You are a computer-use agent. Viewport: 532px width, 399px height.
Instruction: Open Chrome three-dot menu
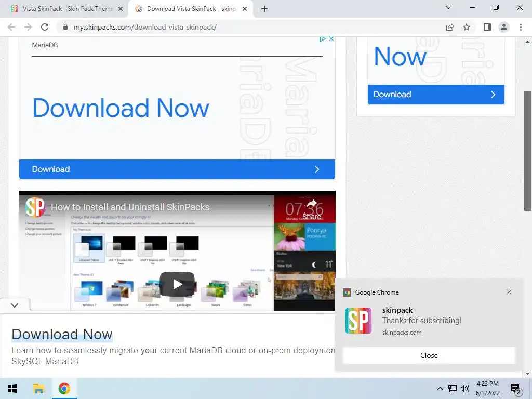click(521, 27)
